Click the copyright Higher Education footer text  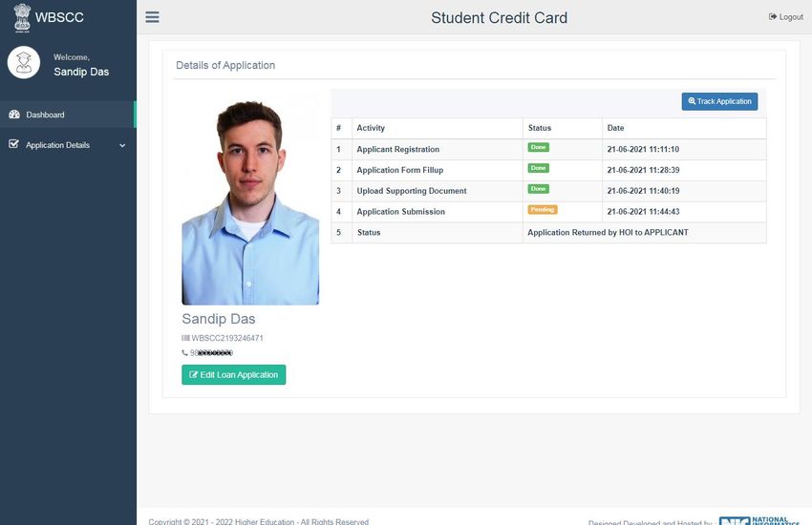point(259,521)
